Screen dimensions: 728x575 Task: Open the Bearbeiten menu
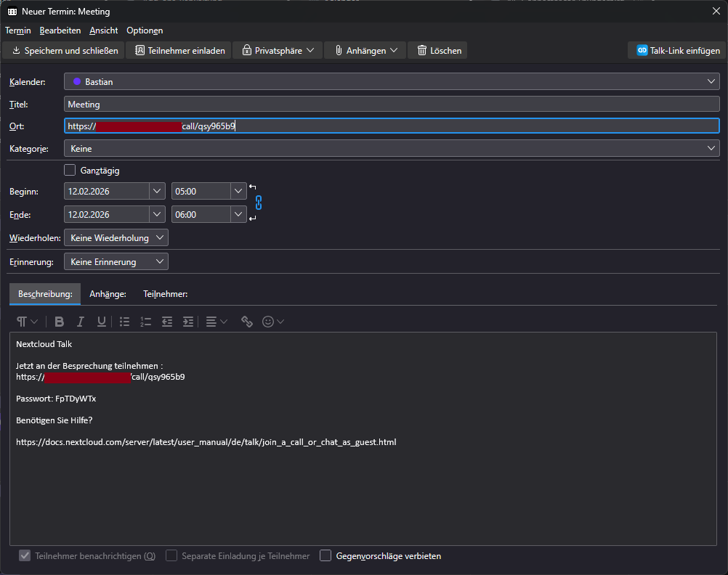[x=60, y=30]
